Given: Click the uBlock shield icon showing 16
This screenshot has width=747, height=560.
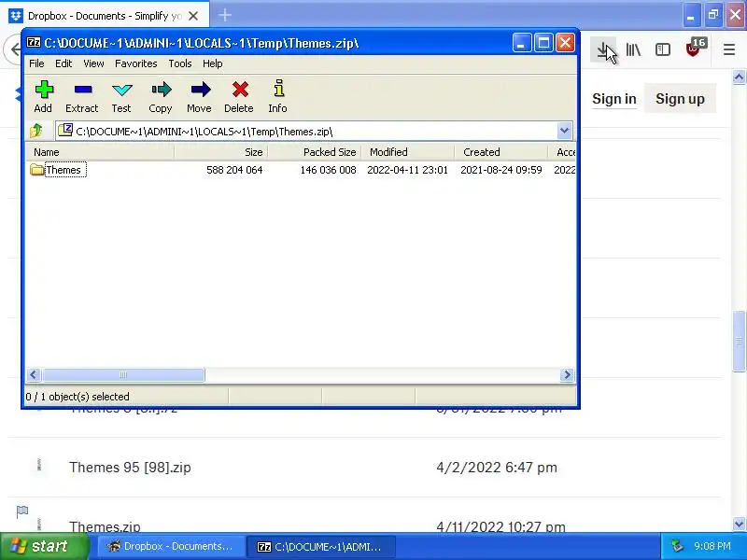Looking at the screenshot, I should [695, 48].
